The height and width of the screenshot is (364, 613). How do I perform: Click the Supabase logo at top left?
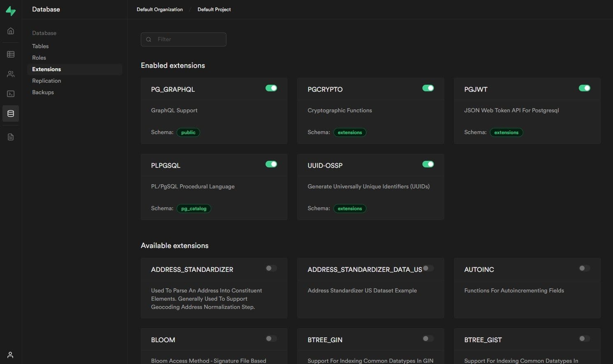(x=10, y=10)
